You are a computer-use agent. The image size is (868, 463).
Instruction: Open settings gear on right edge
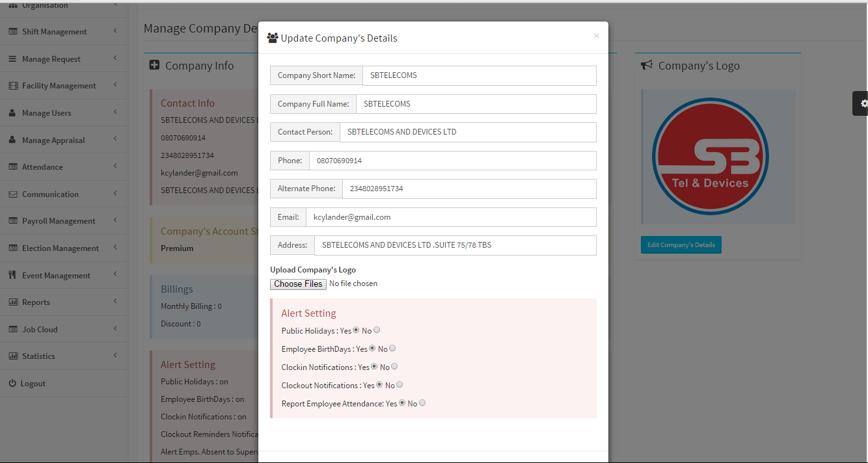point(863,103)
